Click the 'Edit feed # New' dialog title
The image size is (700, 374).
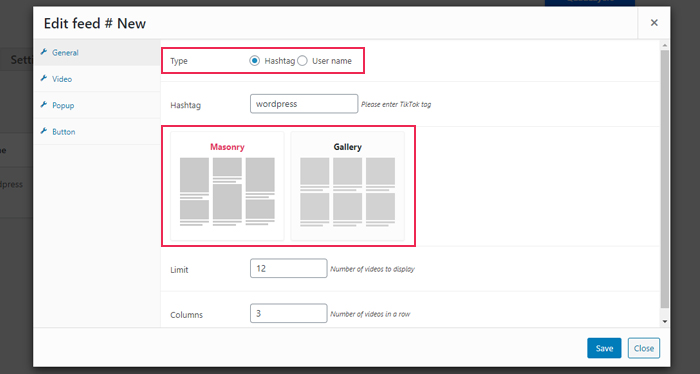(x=95, y=23)
